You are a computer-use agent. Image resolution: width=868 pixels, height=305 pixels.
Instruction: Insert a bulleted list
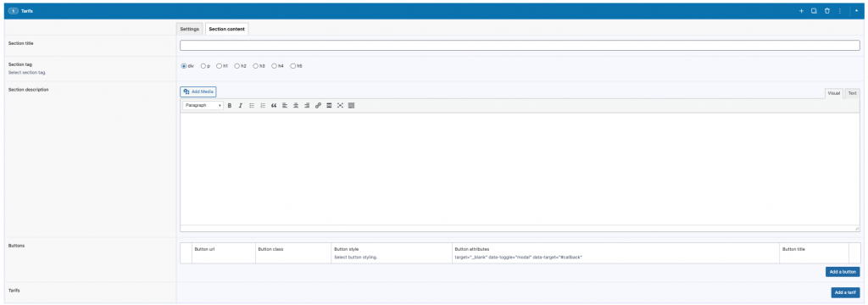click(x=252, y=105)
